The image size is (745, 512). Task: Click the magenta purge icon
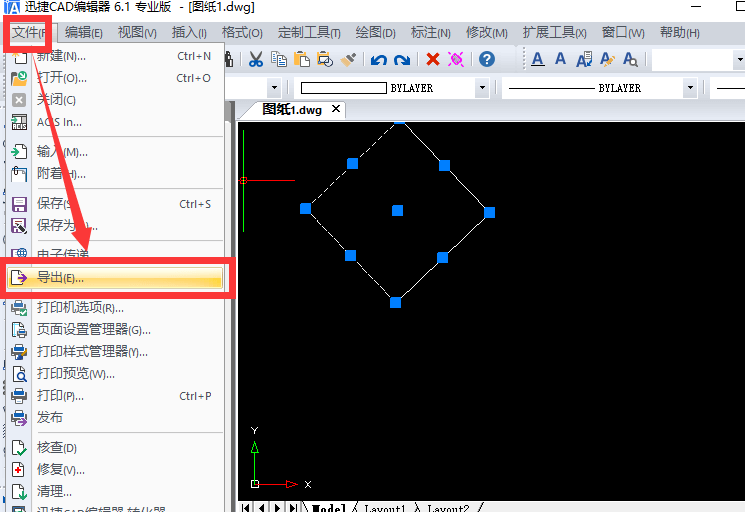tap(456, 59)
